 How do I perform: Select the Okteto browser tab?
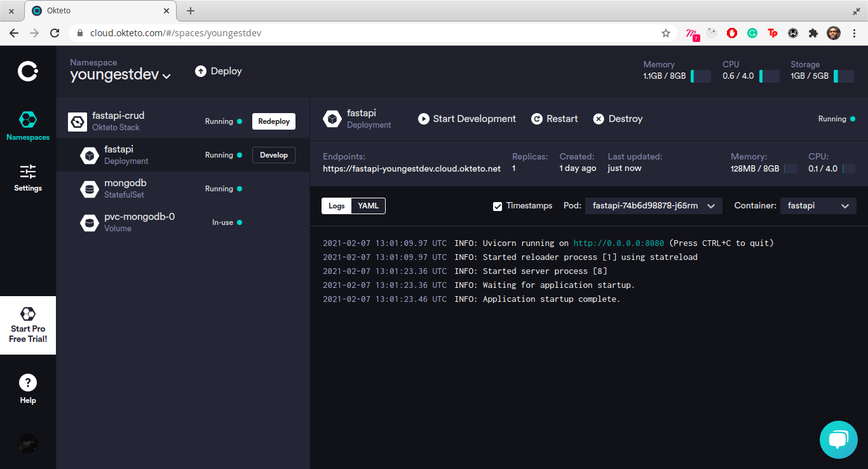100,11
